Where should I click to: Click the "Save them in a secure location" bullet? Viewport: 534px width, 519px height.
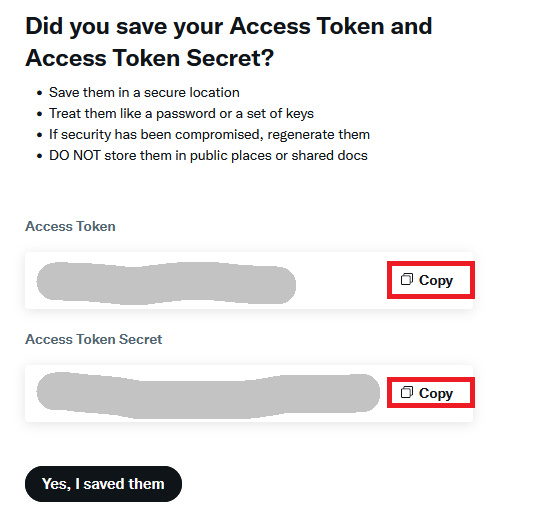[x=144, y=92]
